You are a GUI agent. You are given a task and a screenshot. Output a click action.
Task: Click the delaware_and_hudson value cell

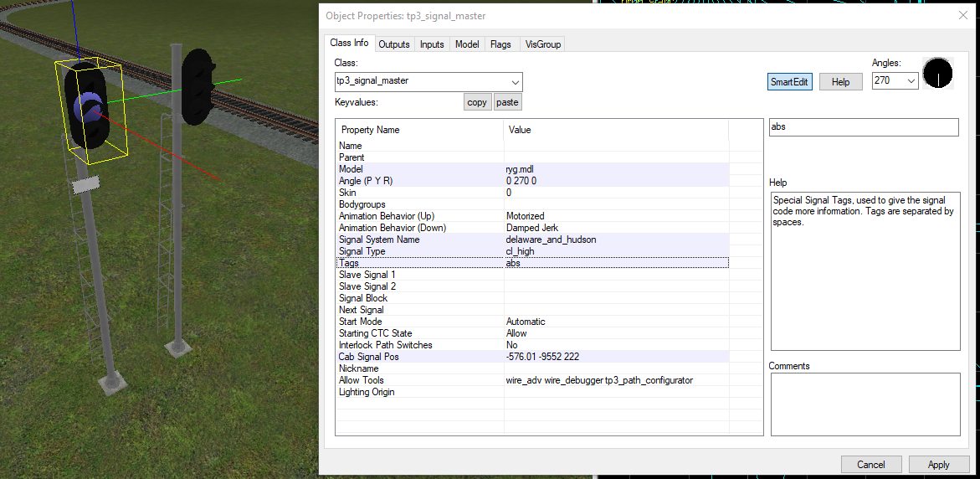[616, 239]
